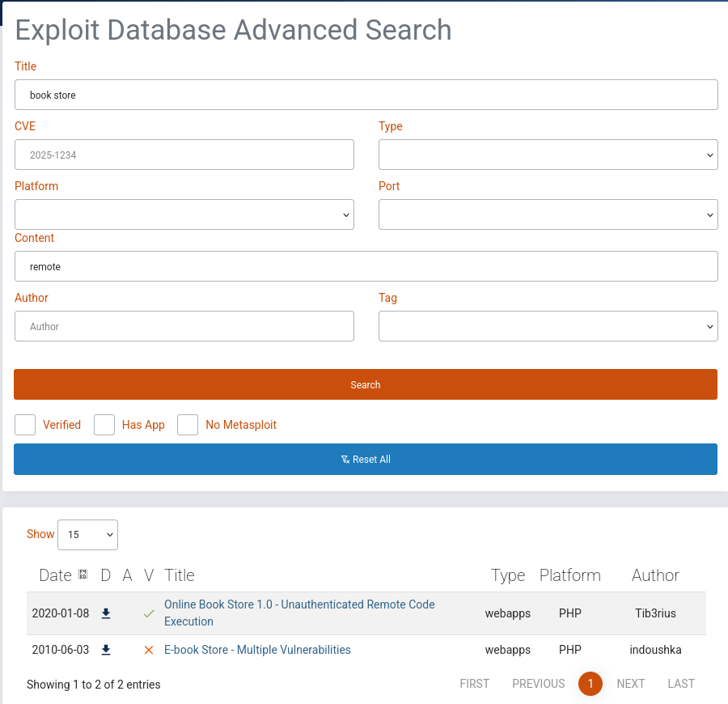This screenshot has width=728, height=704.
Task: Click the date 2020-01-08
Action: click(61, 613)
